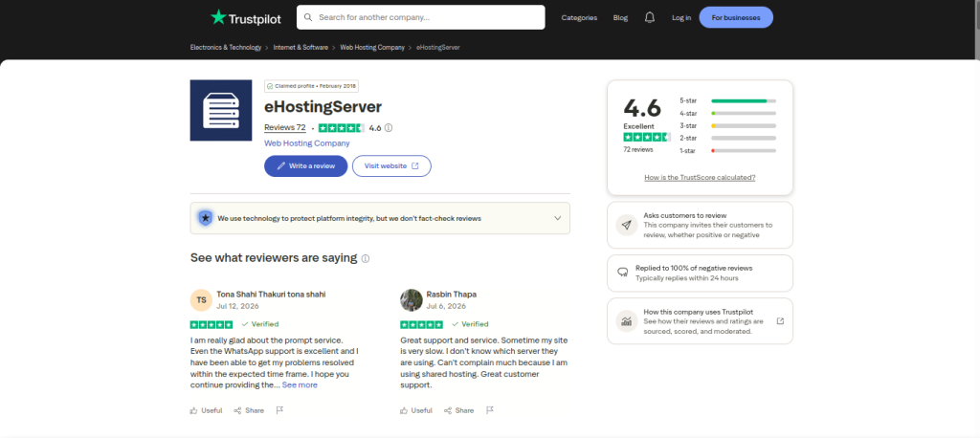Click thumbs-up Useful icon on Rasbin Thapa review
Image resolution: width=980 pixels, height=438 pixels.
404,410
